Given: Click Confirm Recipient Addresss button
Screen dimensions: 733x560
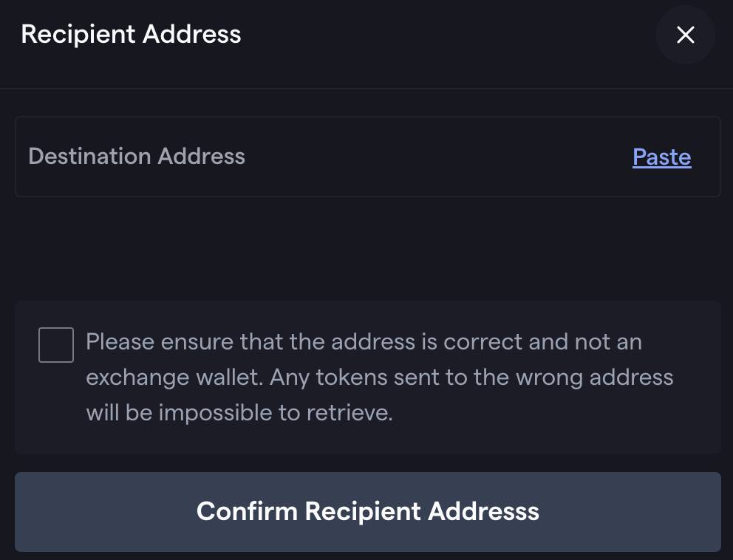Looking at the screenshot, I should [x=368, y=512].
